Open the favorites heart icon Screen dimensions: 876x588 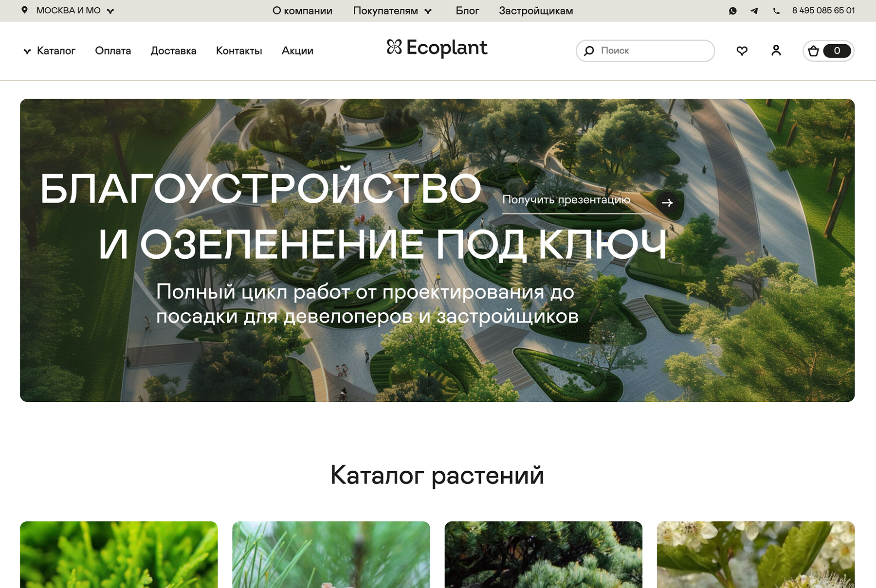[742, 51]
